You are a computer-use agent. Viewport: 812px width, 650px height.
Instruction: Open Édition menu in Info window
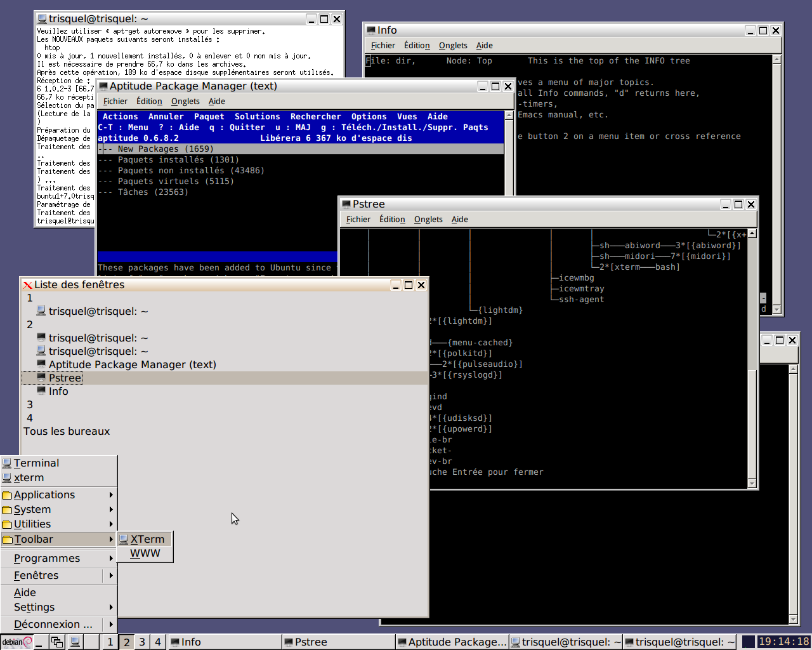coord(417,45)
